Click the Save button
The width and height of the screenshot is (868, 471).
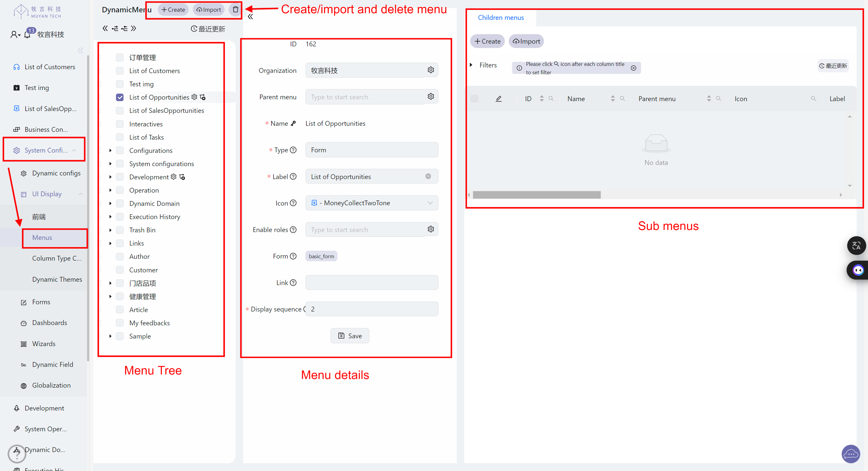coord(349,336)
